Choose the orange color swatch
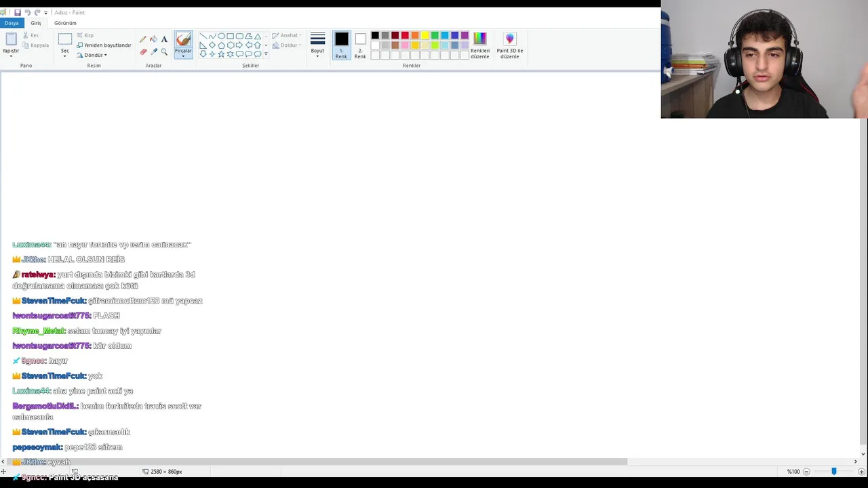The width and height of the screenshot is (868, 488). click(415, 35)
